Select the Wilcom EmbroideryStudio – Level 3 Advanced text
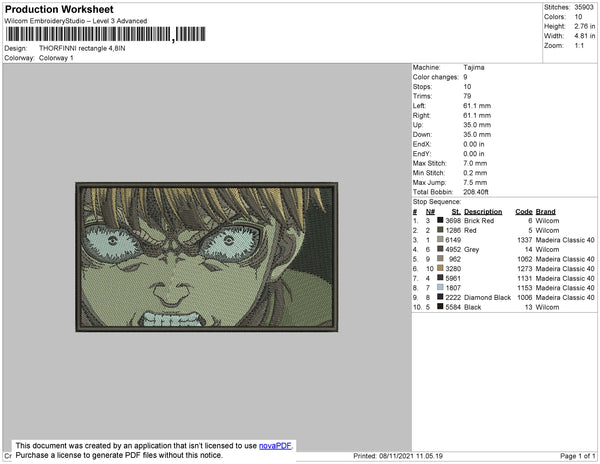This screenshot has height=464, width=600. coord(76,21)
